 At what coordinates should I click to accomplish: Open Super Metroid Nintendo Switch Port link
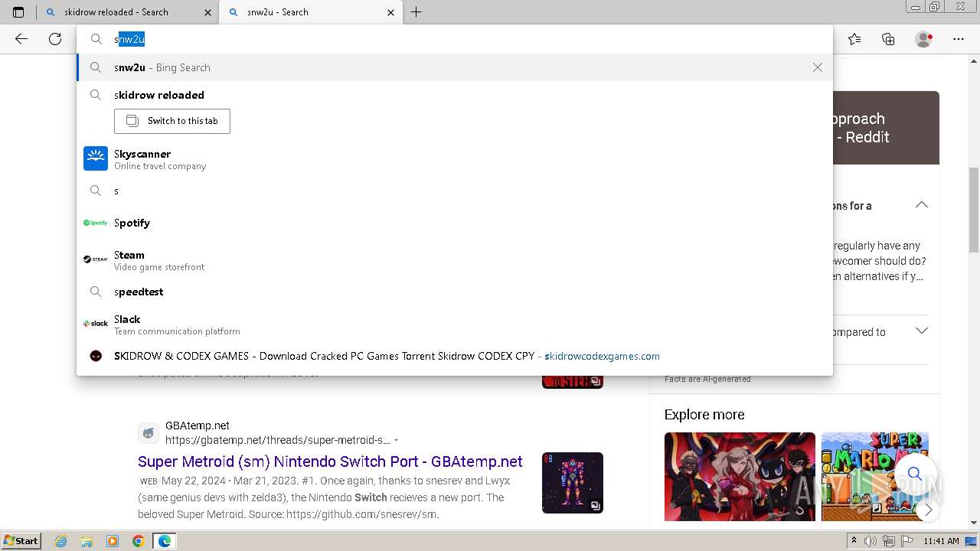(330, 461)
